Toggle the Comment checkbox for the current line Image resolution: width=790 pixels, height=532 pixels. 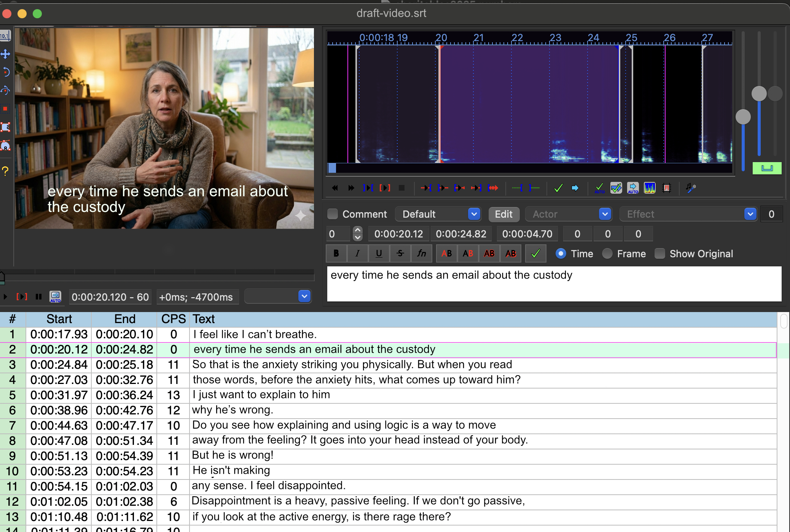pyautogui.click(x=332, y=214)
